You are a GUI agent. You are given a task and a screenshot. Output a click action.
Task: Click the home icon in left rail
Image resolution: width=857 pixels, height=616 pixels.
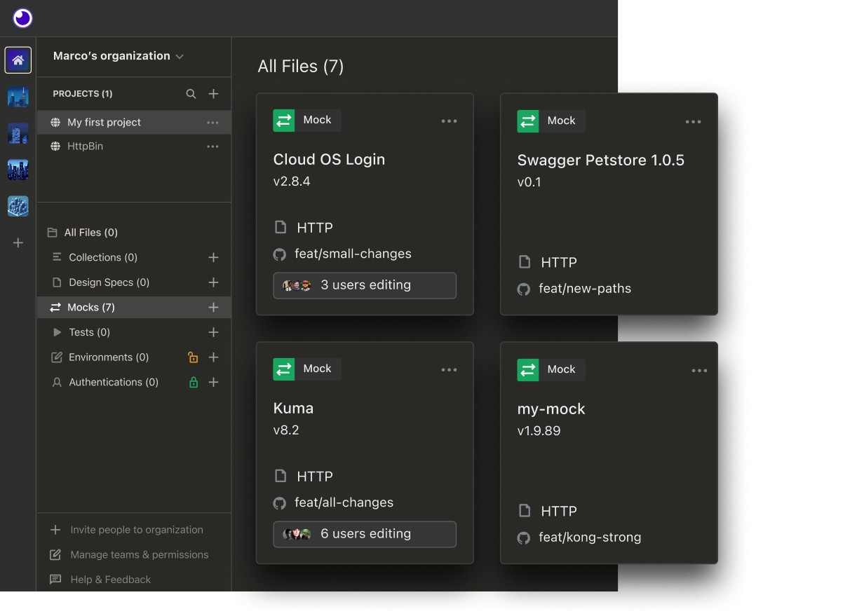(18, 60)
